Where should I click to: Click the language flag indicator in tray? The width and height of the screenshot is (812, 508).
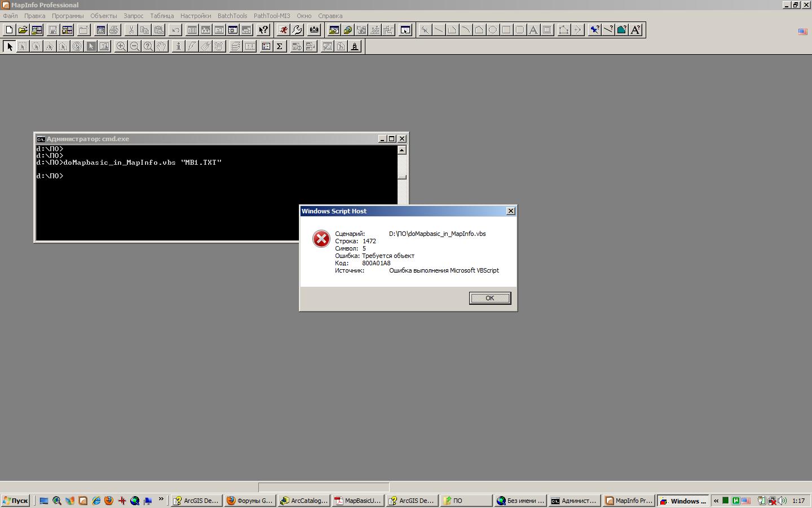click(x=746, y=501)
